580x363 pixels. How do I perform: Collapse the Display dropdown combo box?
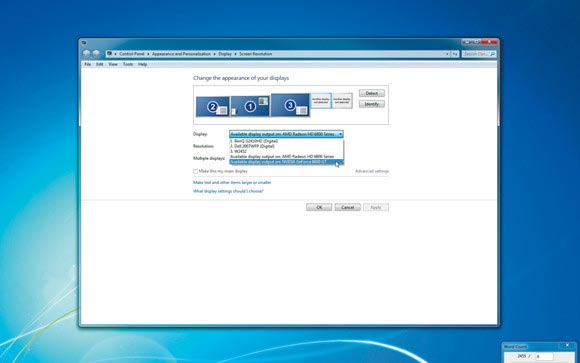(286, 134)
